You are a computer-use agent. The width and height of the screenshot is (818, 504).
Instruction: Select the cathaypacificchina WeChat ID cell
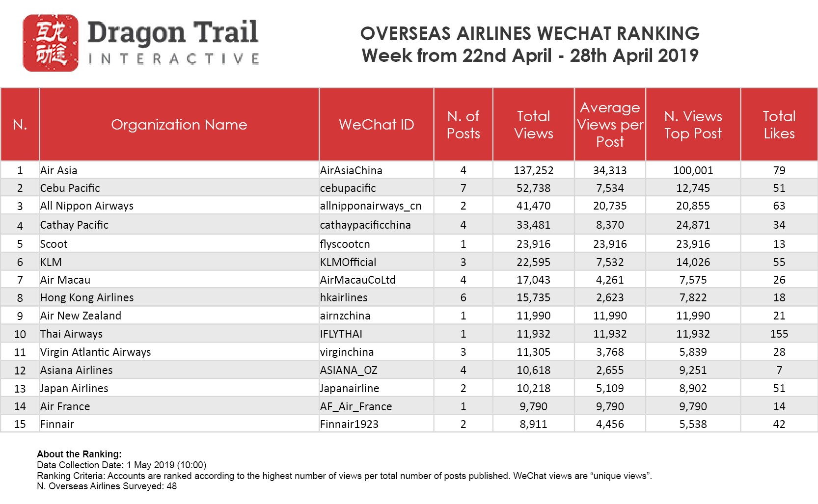365,225
